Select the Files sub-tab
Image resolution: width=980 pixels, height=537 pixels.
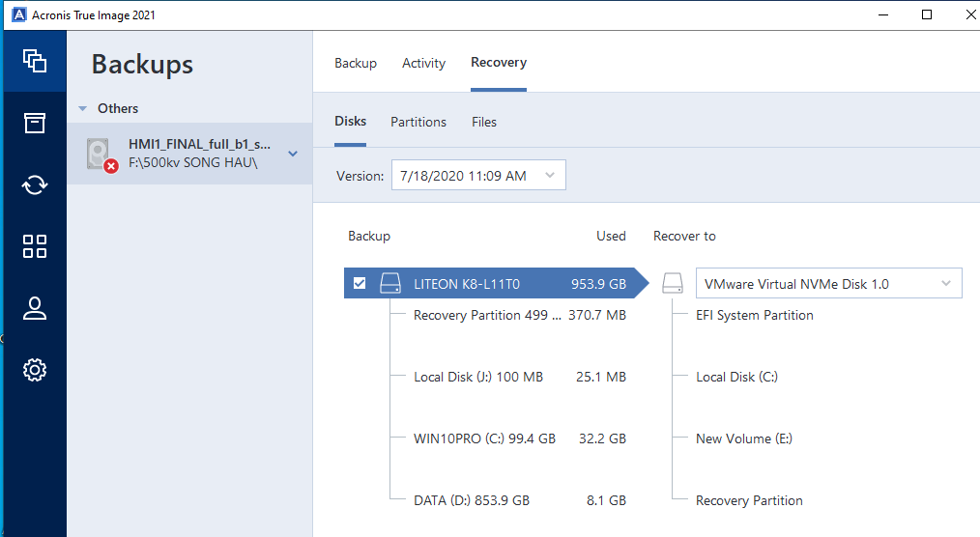point(484,122)
